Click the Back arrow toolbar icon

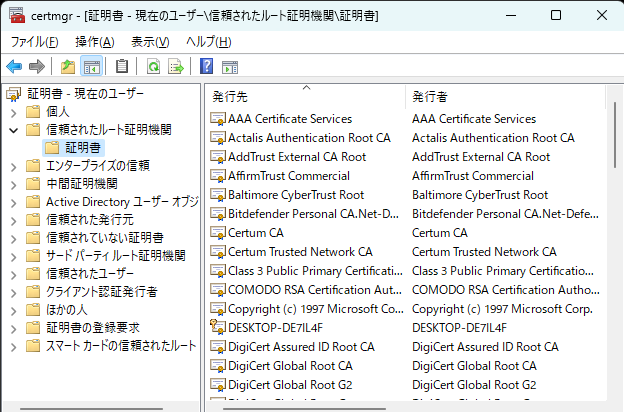click(14, 66)
